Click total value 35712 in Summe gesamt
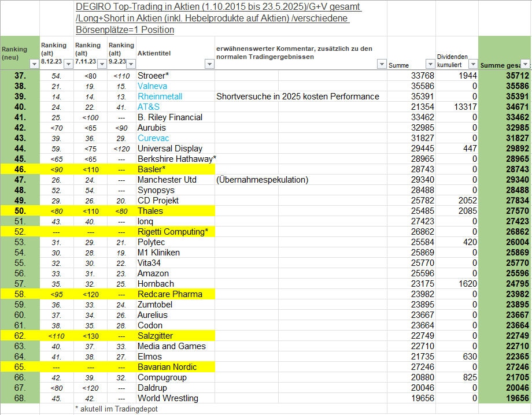 [518, 76]
